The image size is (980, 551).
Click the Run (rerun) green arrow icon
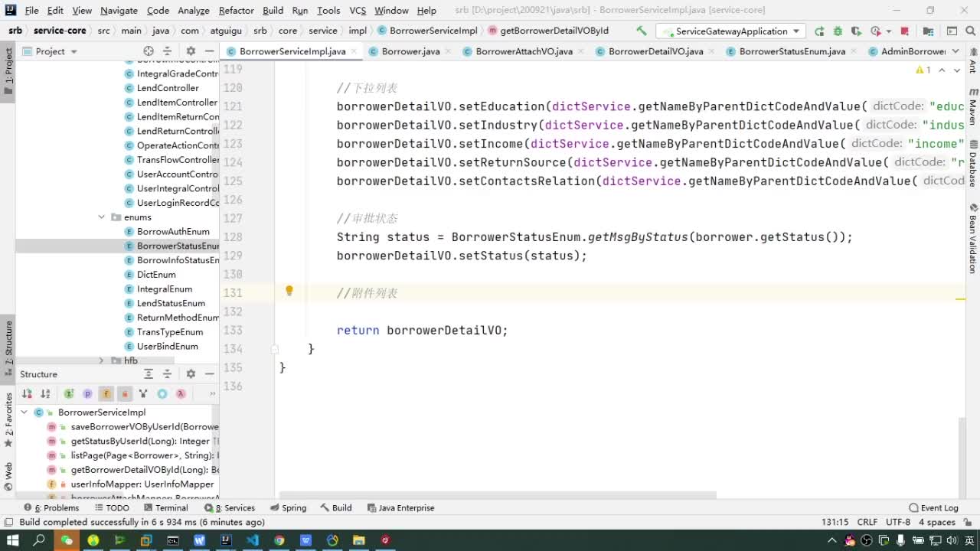click(819, 31)
